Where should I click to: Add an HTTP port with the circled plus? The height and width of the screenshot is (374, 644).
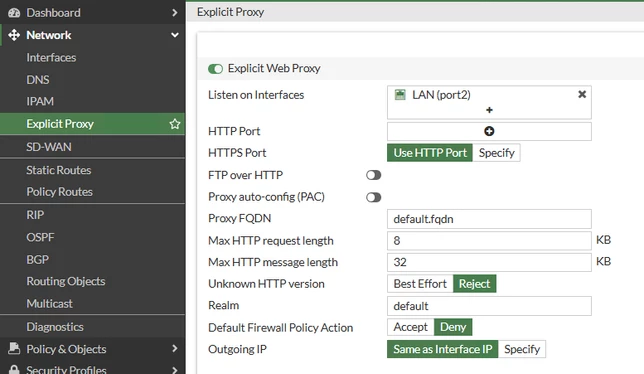click(489, 131)
